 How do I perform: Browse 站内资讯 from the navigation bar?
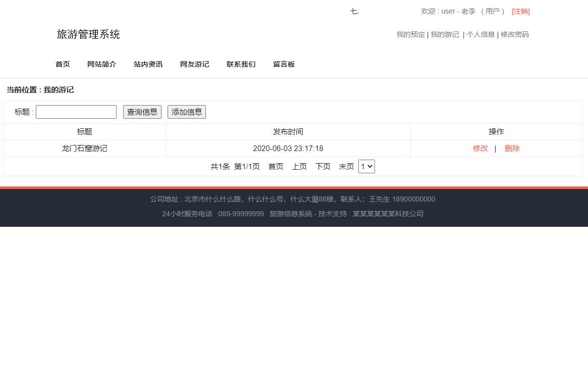point(148,64)
